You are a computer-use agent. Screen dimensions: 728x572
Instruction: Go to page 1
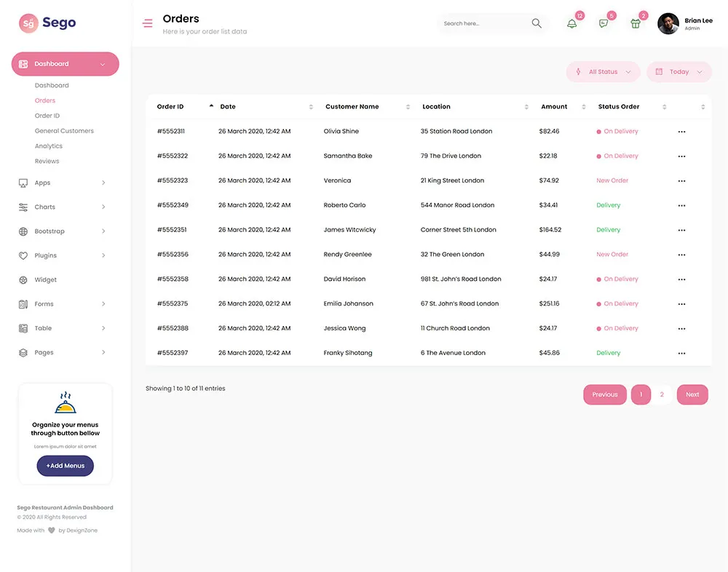[x=641, y=394]
